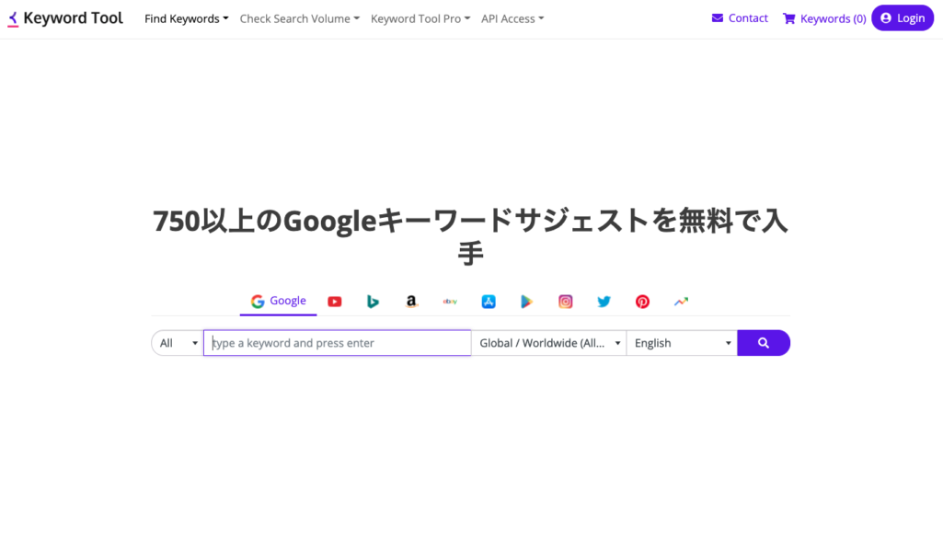Select the Bing platform icon
The image size is (943, 560).
click(x=373, y=301)
